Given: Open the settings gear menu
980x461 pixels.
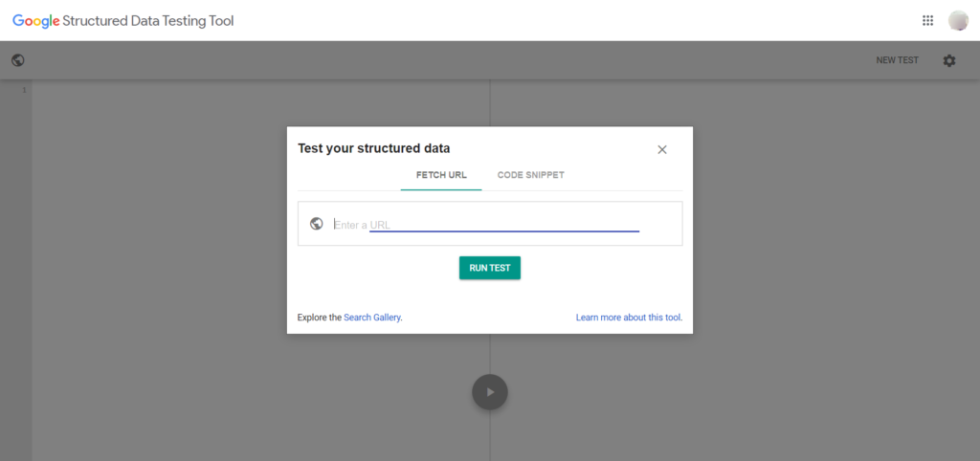Looking at the screenshot, I should pyautogui.click(x=949, y=60).
